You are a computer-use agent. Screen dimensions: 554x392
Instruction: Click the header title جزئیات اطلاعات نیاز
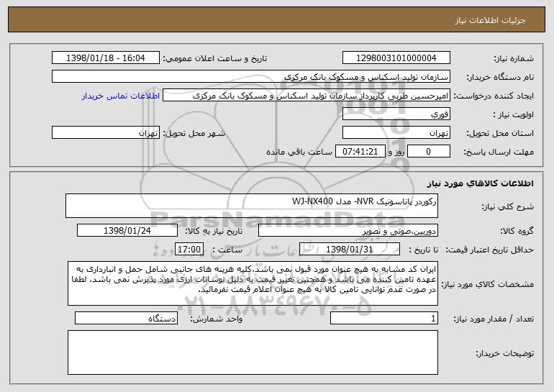tap(491, 20)
